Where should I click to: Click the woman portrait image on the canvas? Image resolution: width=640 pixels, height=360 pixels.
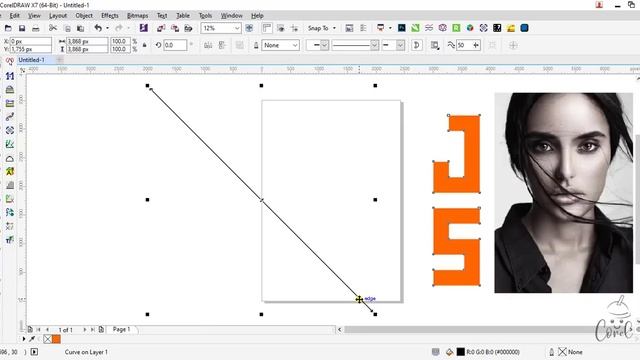[564, 193]
